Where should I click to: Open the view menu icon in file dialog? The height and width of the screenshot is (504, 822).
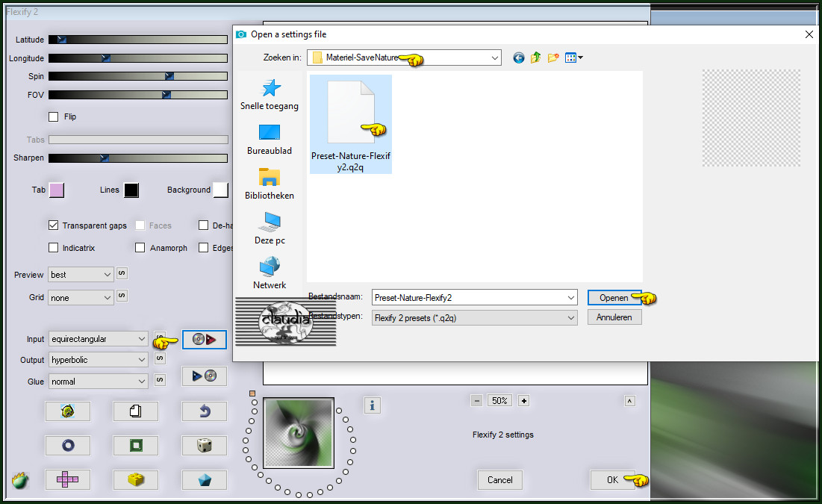click(573, 57)
